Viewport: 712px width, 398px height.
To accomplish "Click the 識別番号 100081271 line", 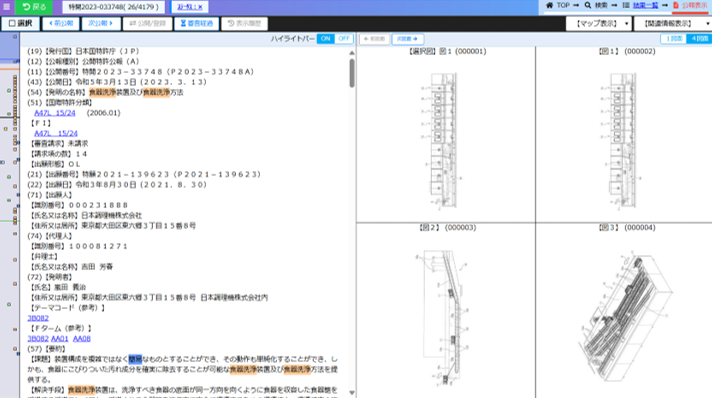I will click(79, 246).
